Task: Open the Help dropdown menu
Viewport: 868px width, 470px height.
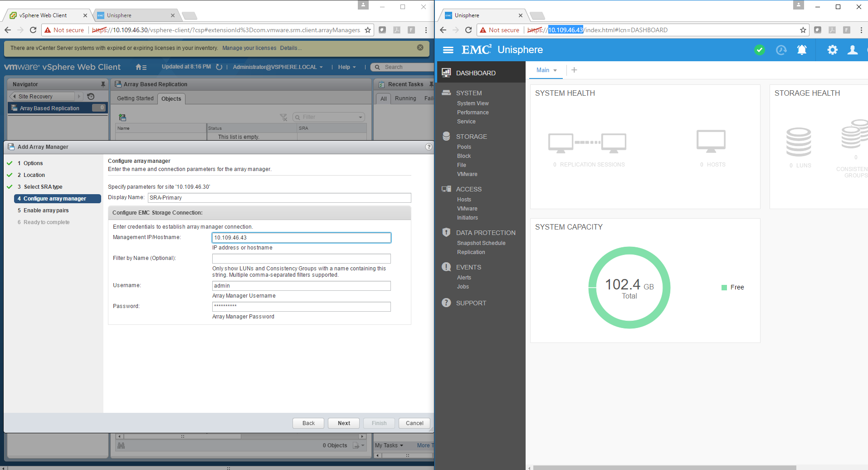Action: coord(346,67)
